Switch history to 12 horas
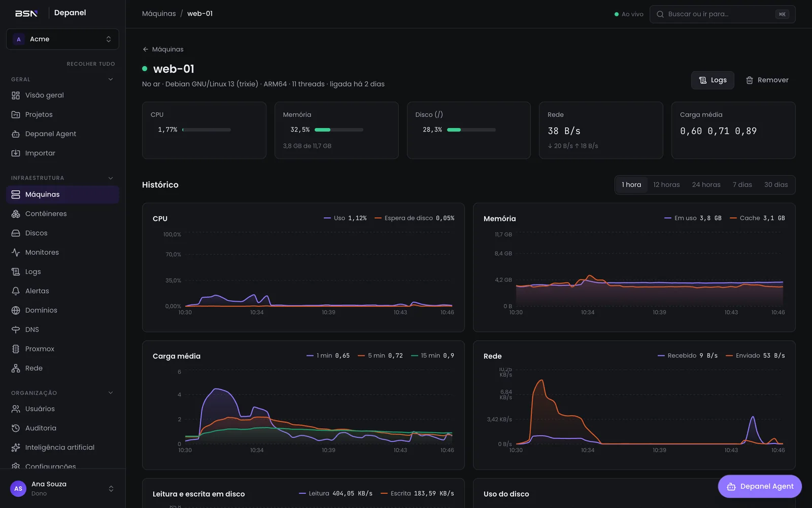 [x=666, y=185]
